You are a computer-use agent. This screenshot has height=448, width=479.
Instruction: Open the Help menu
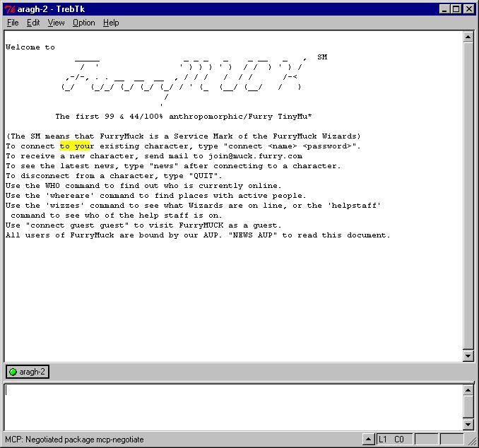pyautogui.click(x=111, y=23)
